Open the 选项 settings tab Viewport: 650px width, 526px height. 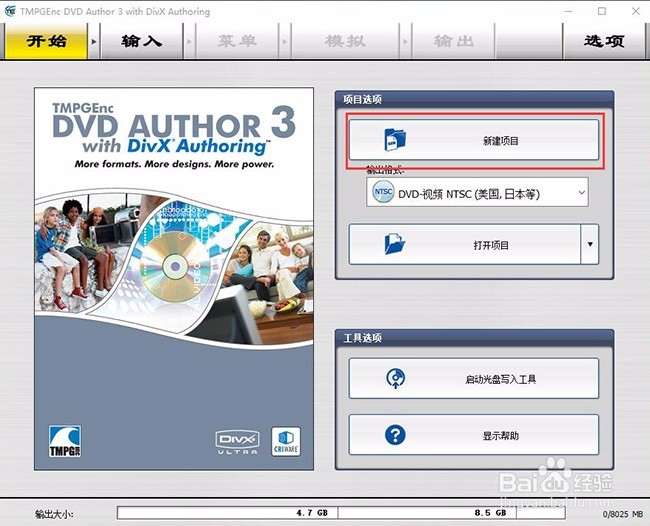click(x=604, y=41)
